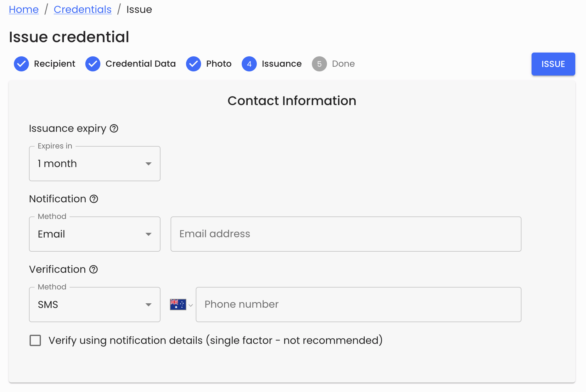Click the Verification question mark icon

93,269
